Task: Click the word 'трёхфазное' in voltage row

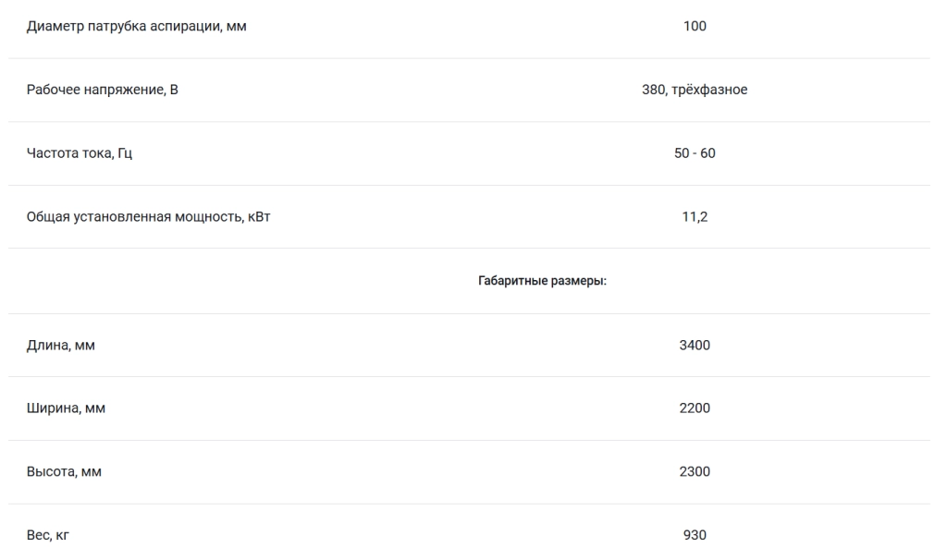Action: tap(709, 90)
